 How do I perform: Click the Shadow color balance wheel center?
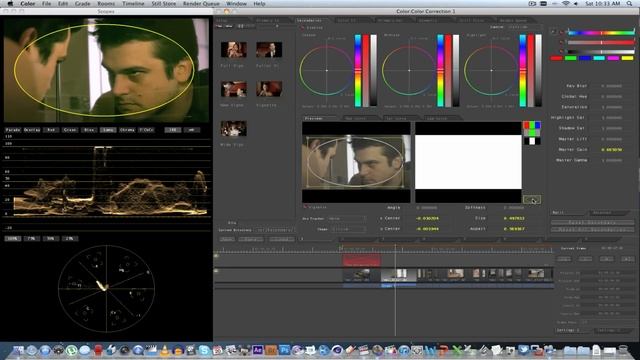(x=327, y=71)
